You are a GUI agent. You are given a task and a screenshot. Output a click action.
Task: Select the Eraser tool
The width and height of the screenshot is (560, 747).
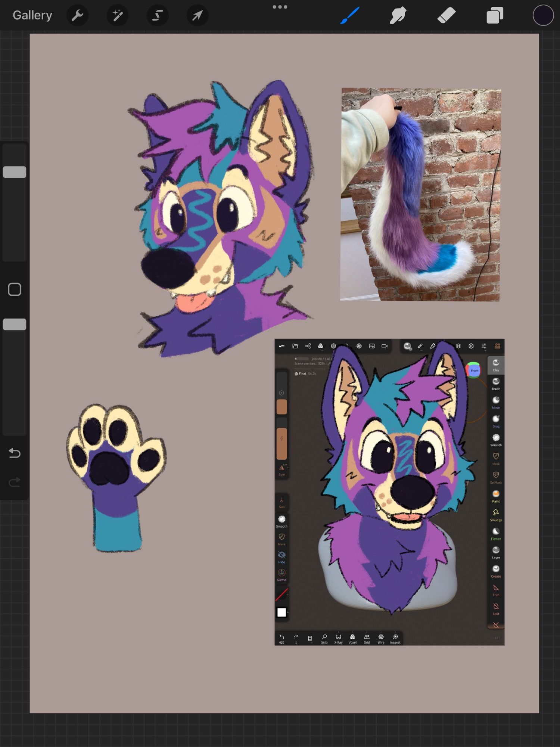447,15
